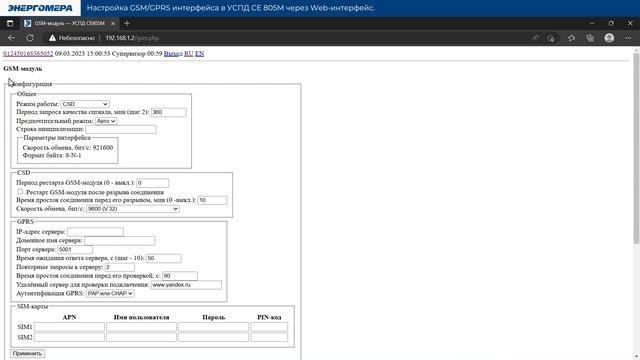Click the SIM2 APN field
The image size is (640, 360).
pos(69,338)
